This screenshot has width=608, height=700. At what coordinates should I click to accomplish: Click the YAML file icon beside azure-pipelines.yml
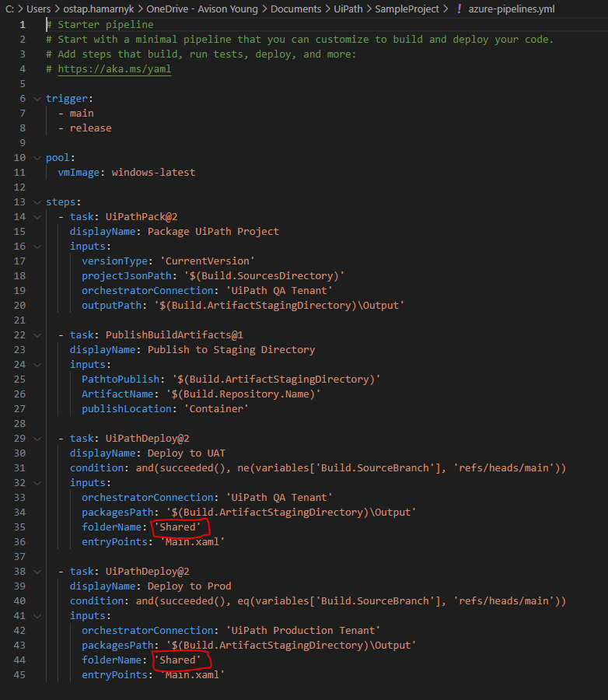tap(459, 9)
